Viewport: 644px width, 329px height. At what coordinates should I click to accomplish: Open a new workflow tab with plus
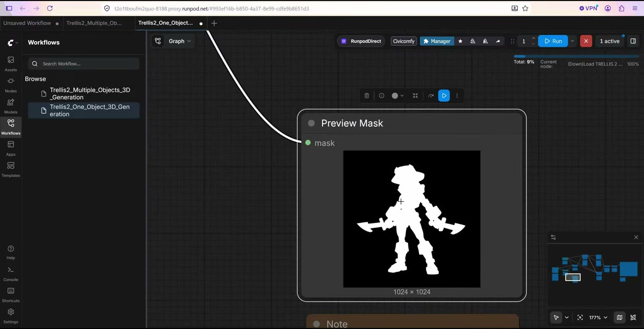(x=214, y=23)
